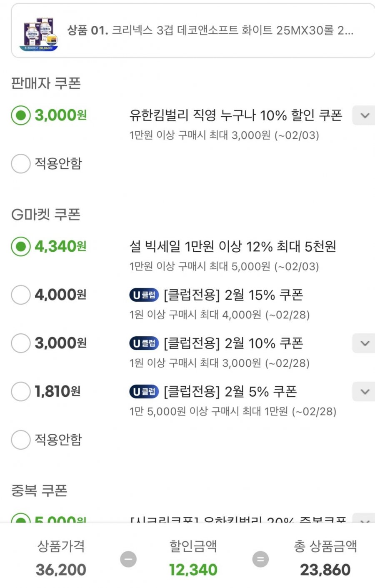Viewport: 375px width, 588px height.
Task: Click the U클럽 badge on 10% coupon
Action: pyautogui.click(x=144, y=343)
